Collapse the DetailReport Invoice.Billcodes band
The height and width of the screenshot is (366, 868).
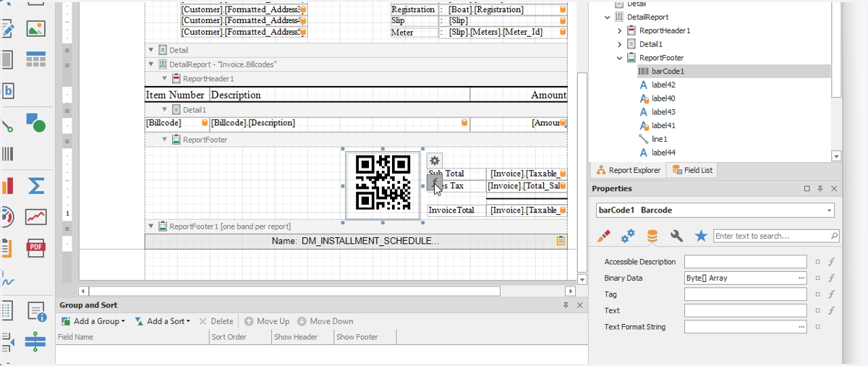pyautogui.click(x=151, y=64)
